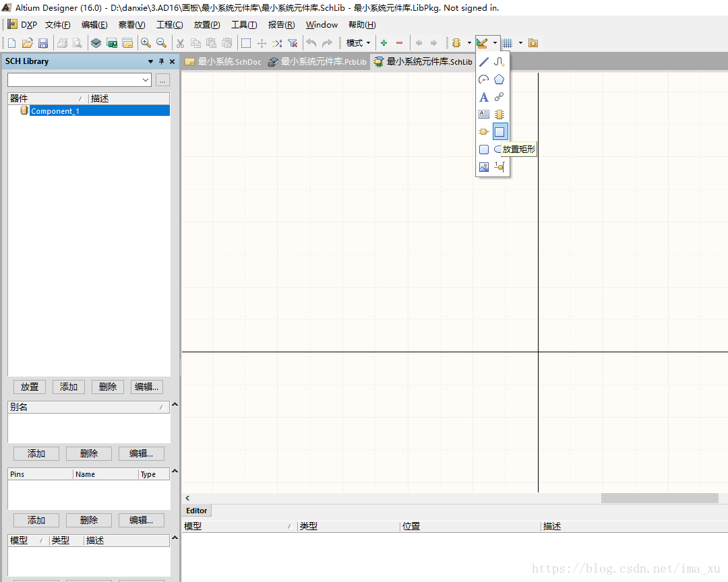Viewport: 728px width, 582px height.
Task: Click the green plus add icon
Action: (384, 43)
